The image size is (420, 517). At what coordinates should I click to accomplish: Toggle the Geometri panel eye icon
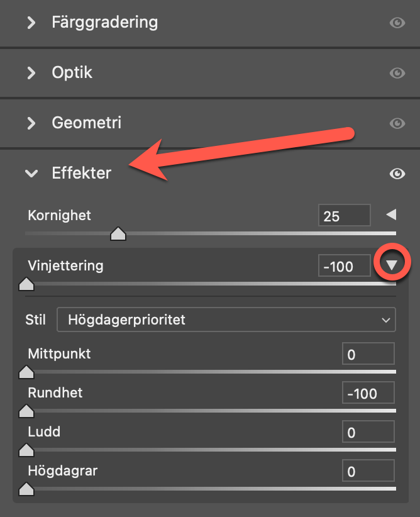[x=397, y=123]
